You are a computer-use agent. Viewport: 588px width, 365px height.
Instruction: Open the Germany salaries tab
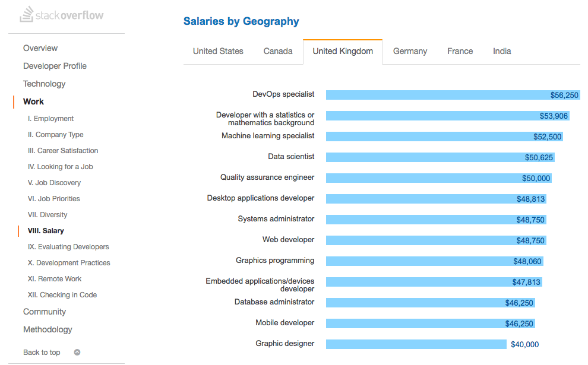[x=410, y=51]
